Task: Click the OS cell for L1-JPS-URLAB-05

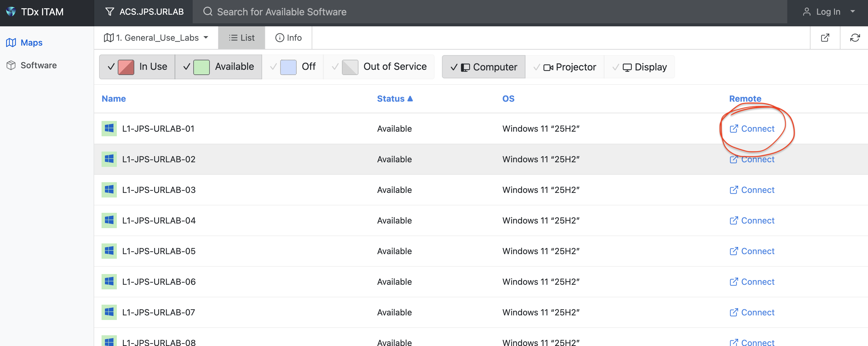Action: pyautogui.click(x=541, y=251)
